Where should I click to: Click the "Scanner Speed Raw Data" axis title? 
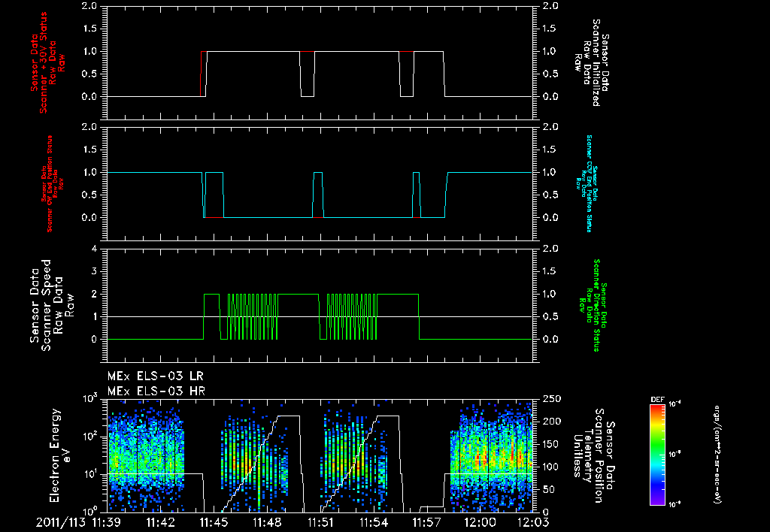point(52,305)
